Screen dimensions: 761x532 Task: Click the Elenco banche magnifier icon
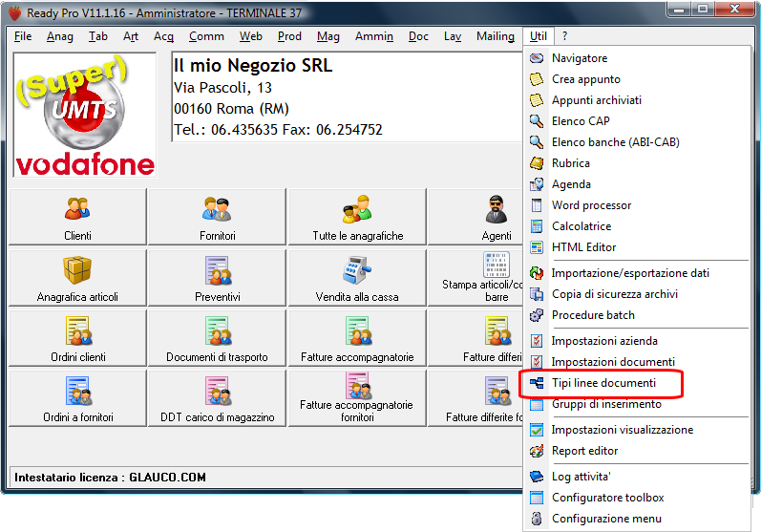[x=537, y=142]
